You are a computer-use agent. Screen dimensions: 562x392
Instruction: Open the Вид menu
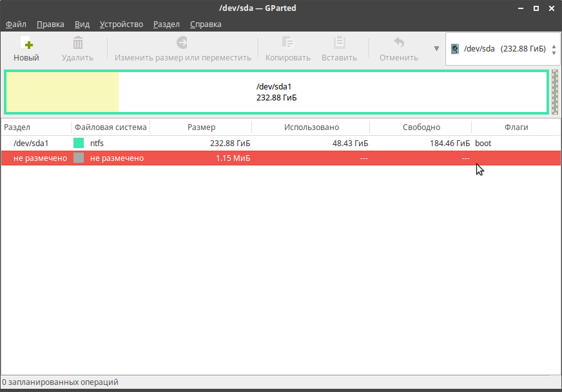pyautogui.click(x=82, y=24)
